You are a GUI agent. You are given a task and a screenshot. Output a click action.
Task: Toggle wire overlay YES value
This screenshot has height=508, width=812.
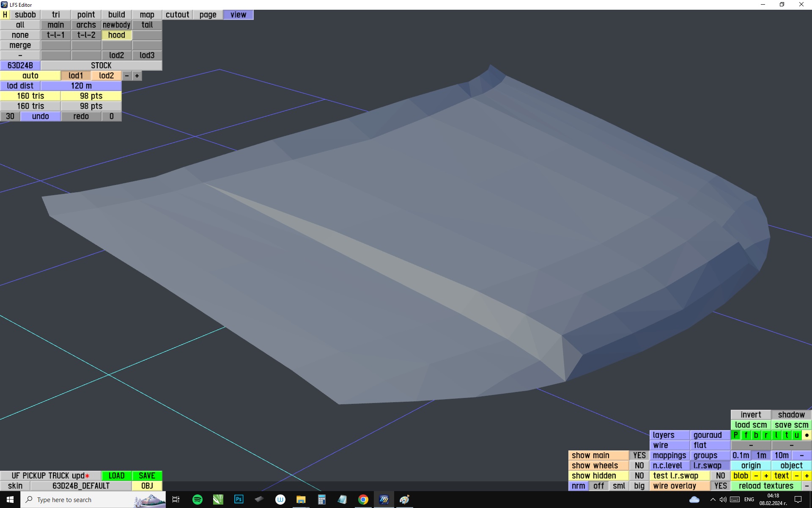720,486
